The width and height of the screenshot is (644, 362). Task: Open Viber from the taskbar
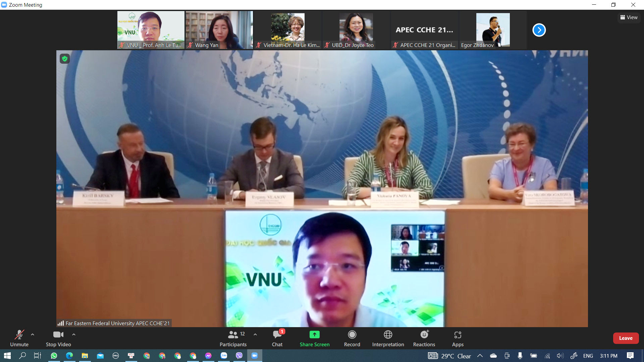(x=239, y=356)
